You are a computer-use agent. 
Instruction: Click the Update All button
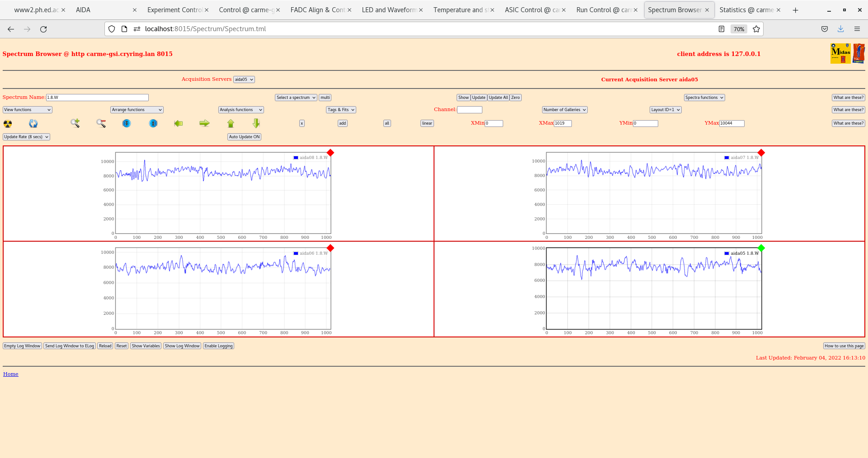pos(498,98)
